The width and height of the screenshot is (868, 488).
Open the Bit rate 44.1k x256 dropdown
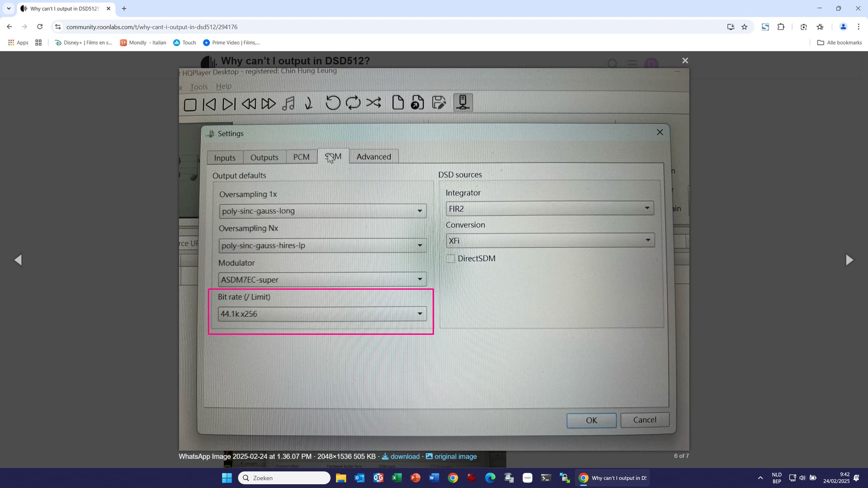click(322, 314)
